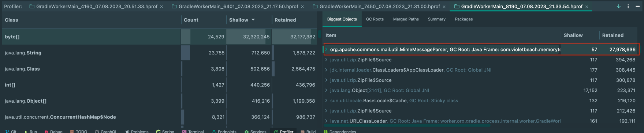Screen dimensions: 644x133
Task: Switch to the Summary tab
Action: (436, 19)
